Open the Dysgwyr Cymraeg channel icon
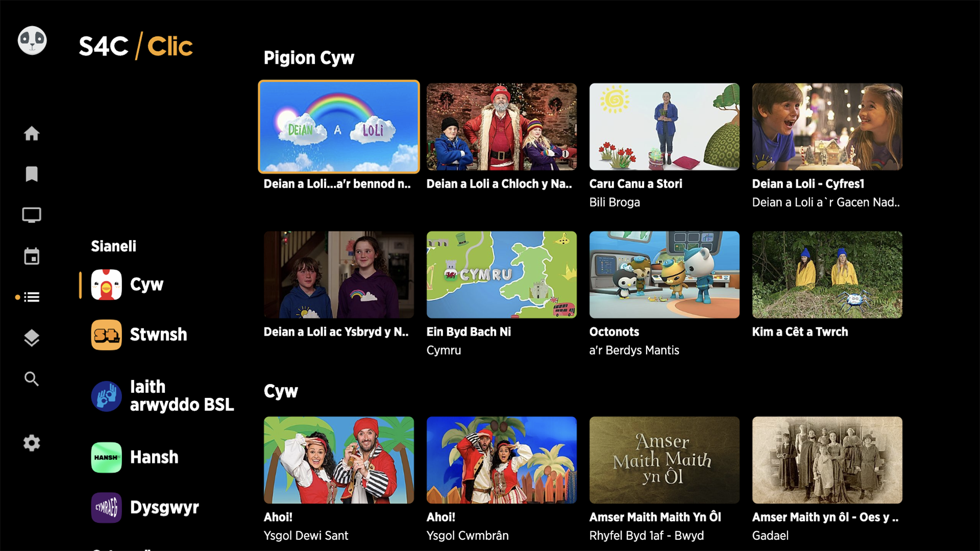The width and height of the screenshot is (980, 551). point(106,508)
